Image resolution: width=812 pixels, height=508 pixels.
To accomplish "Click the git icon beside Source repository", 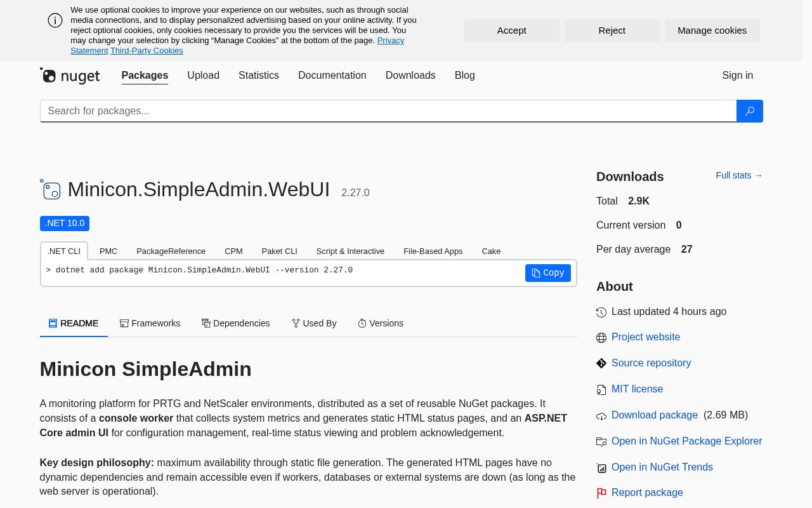I will 601,363.
